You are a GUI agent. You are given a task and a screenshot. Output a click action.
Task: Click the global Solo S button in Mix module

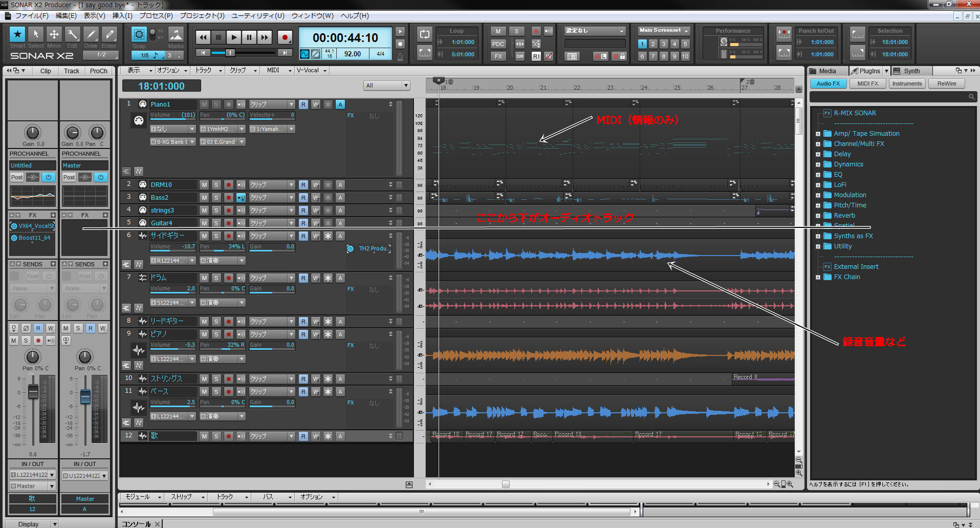(517, 31)
